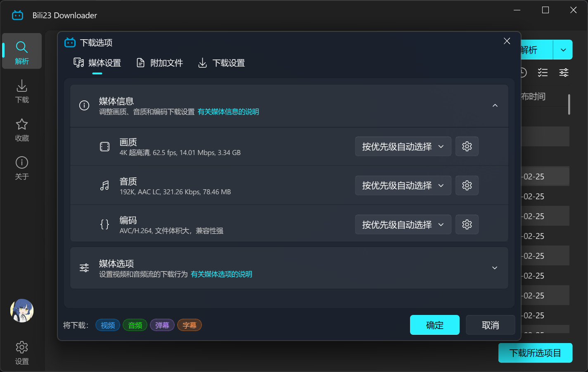Click the 取消 button
This screenshot has width=588, height=372.
pyautogui.click(x=491, y=325)
